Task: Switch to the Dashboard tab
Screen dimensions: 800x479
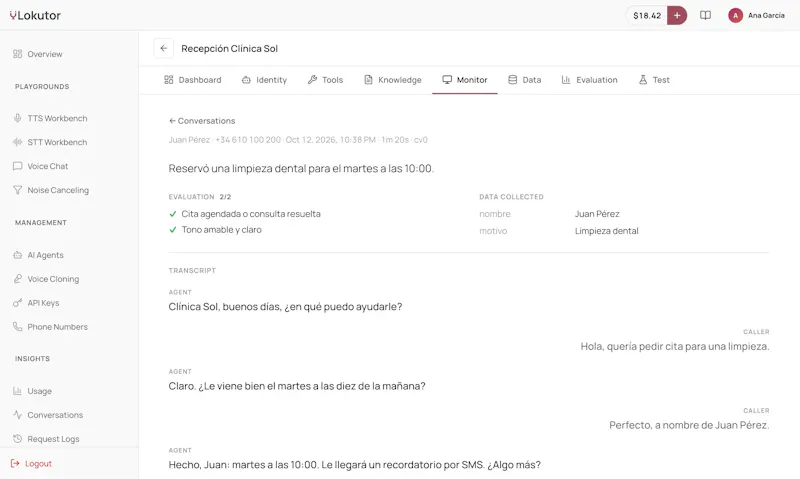Action: [x=192, y=80]
